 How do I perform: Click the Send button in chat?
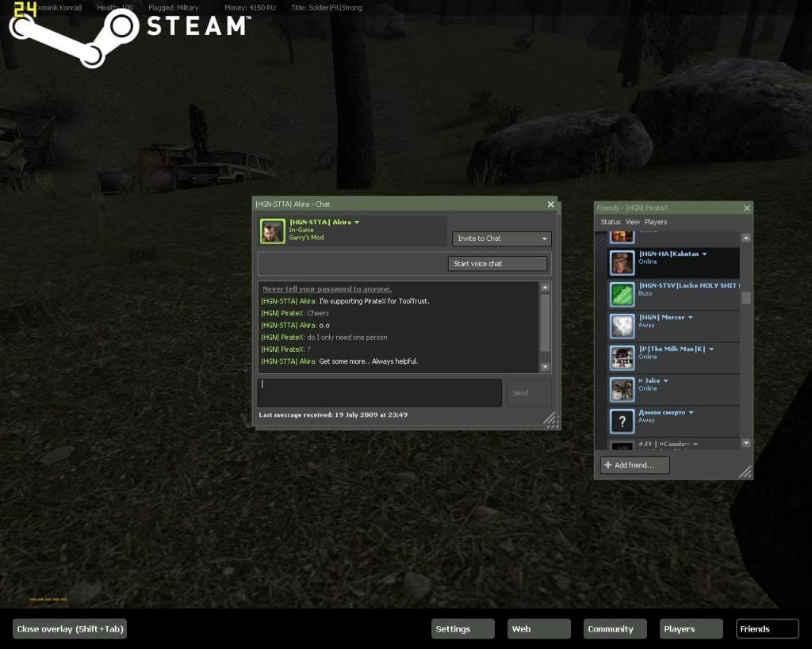529,393
